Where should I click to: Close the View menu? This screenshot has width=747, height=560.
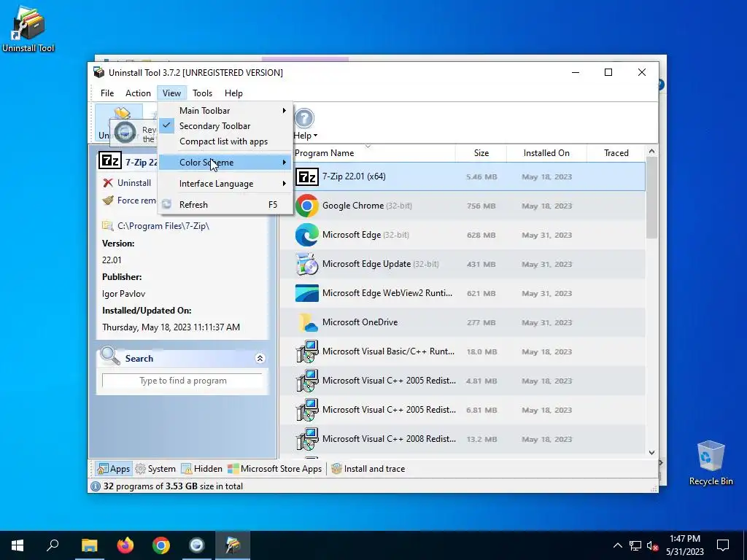(x=171, y=93)
